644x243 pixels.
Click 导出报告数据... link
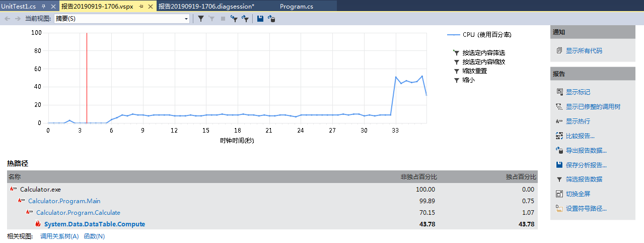[x=587, y=151]
